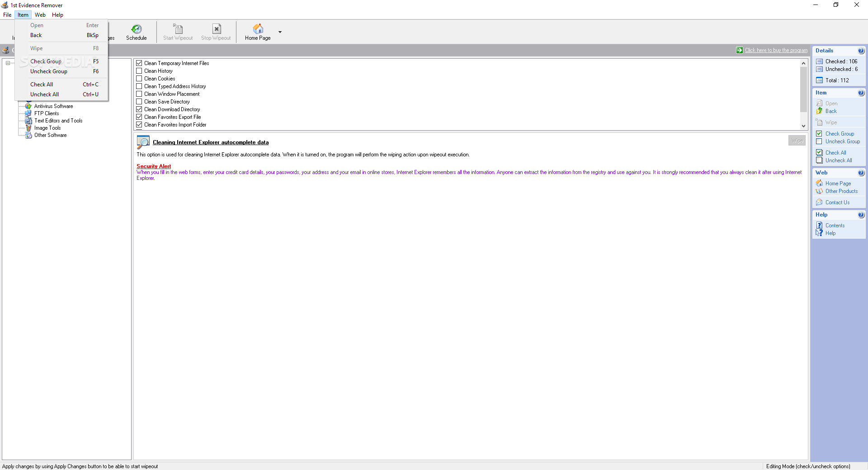This screenshot has width=868, height=470.
Task: Enable Clean History checkbox
Action: [x=139, y=71]
